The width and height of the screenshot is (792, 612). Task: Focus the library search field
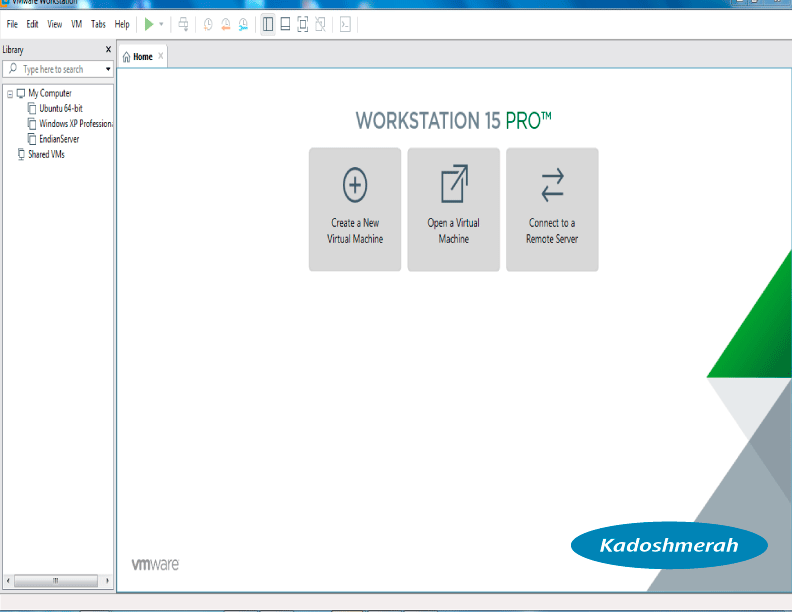tap(58, 69)
